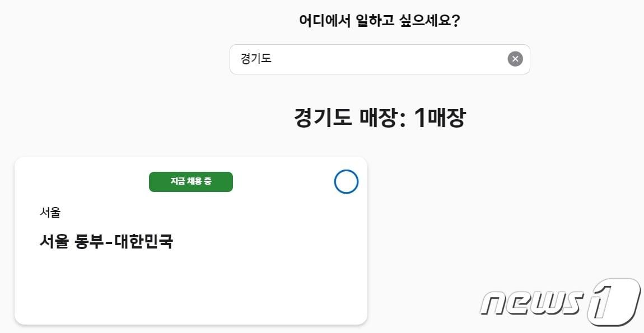Click the 1매장 count in results heading
Viewport: 644px width, 333px height.
440,118
